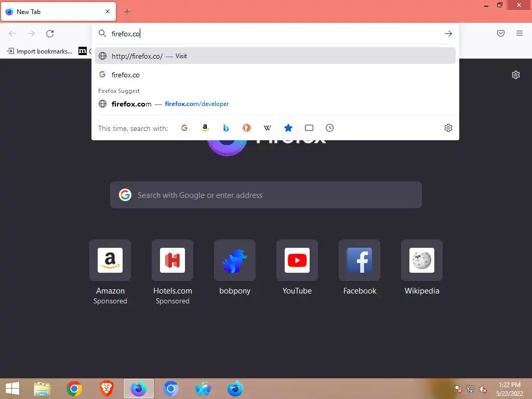This screenshot has height=399, width=532.
Task: Search open tabs with the tabs icon
Action: coord(309,128)
